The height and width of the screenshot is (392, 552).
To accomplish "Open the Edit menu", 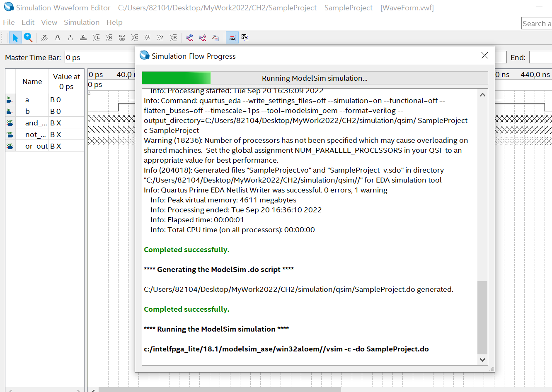I will click(28, 22).
